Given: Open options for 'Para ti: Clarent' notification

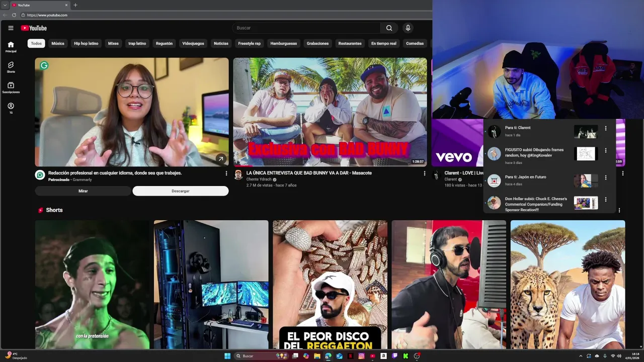Looking at the screenshot, I should click(606, 128).
